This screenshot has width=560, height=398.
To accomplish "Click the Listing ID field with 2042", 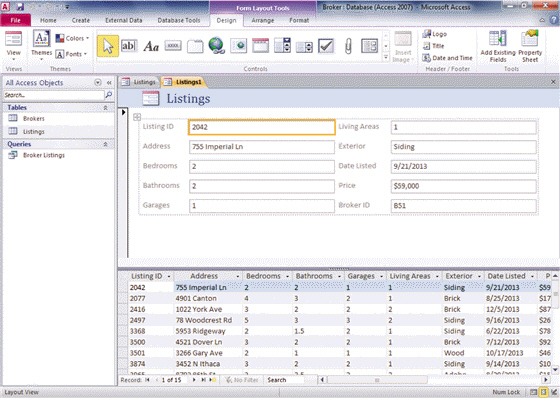I will pos(262,127).
